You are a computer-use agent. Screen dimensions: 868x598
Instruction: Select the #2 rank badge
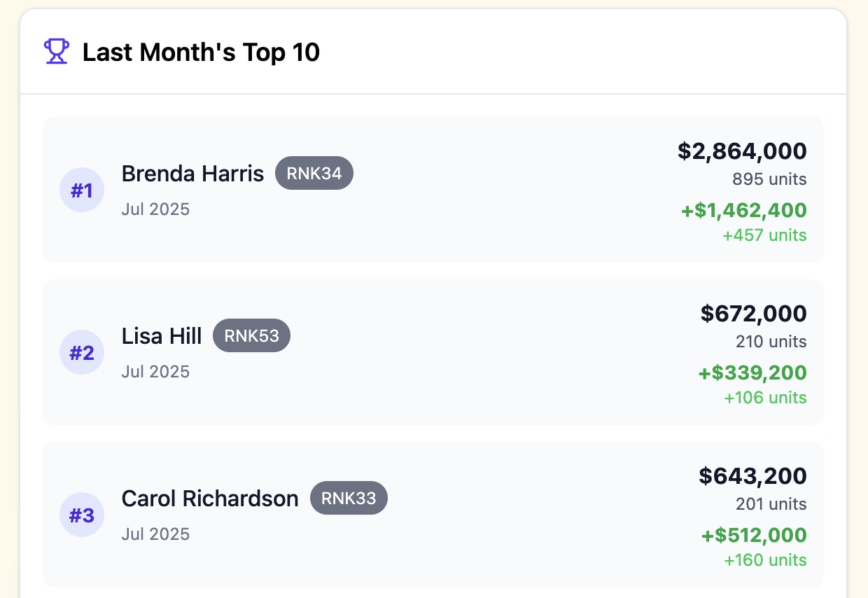81,352
